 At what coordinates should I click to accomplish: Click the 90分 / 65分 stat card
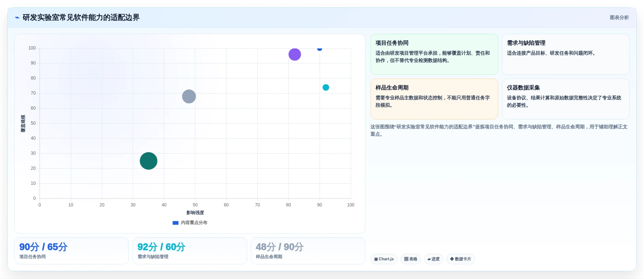click(x=71, y=251)
